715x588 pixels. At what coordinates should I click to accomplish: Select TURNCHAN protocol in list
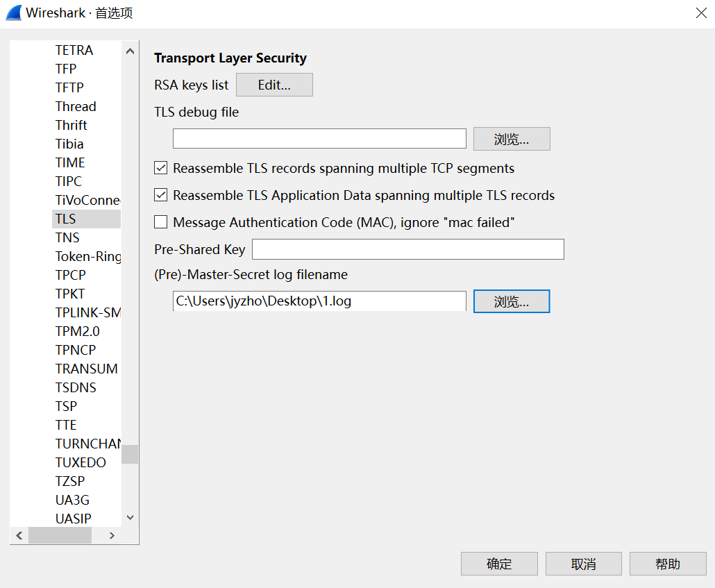tap(88, 444)
